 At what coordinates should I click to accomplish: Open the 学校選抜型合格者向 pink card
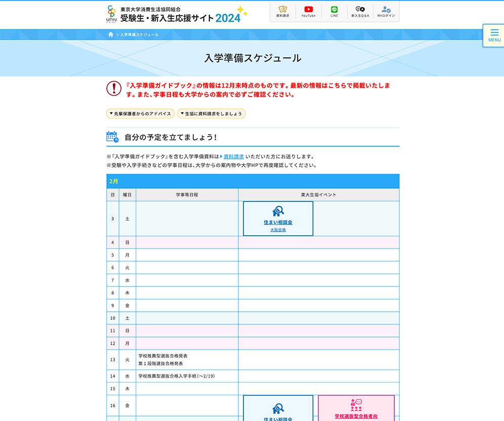(356, 408)
